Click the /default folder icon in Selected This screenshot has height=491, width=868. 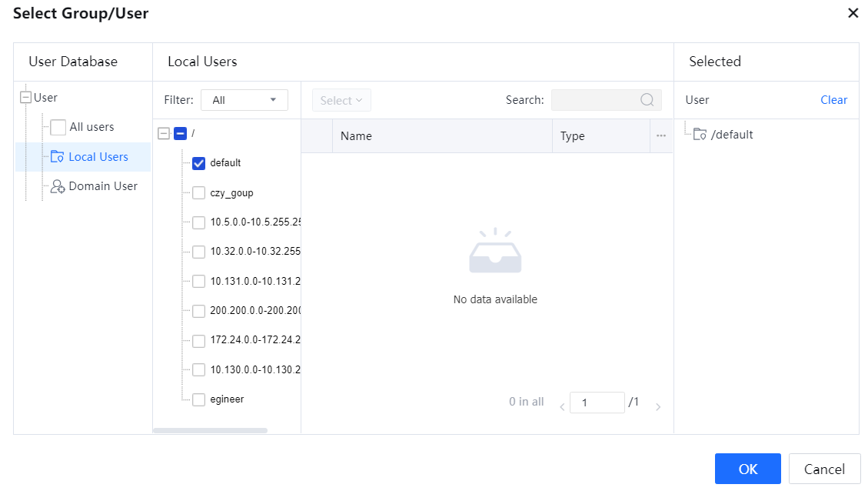[700, 135]
